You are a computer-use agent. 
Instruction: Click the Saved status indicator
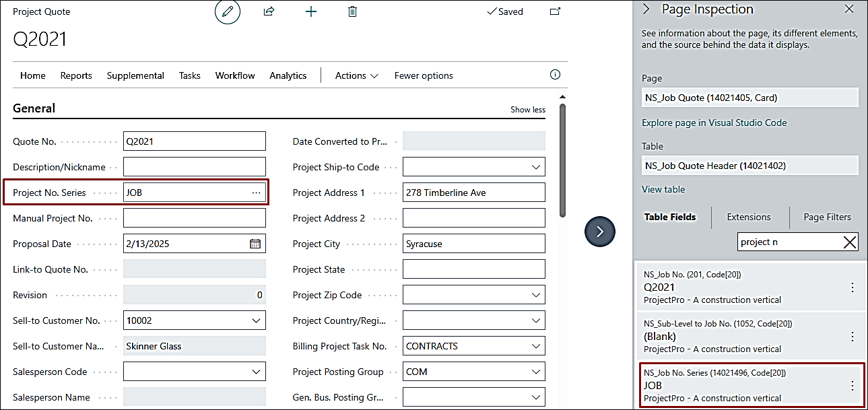[505, 11]
